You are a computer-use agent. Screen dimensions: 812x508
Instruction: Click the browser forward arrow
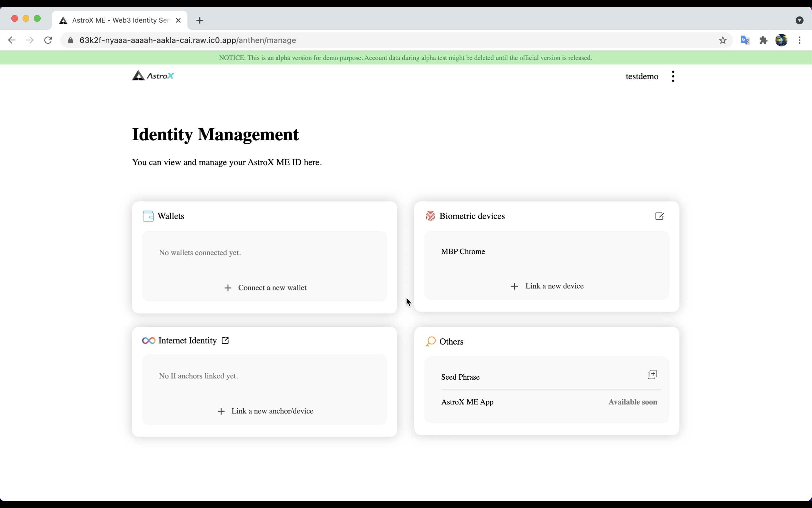30,40
